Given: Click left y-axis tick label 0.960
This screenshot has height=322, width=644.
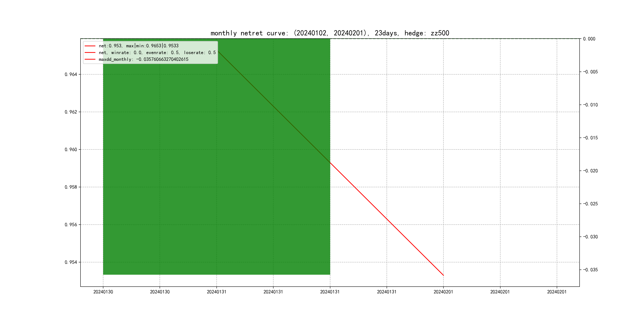Looking at the screenshot, I should (71, 149).
